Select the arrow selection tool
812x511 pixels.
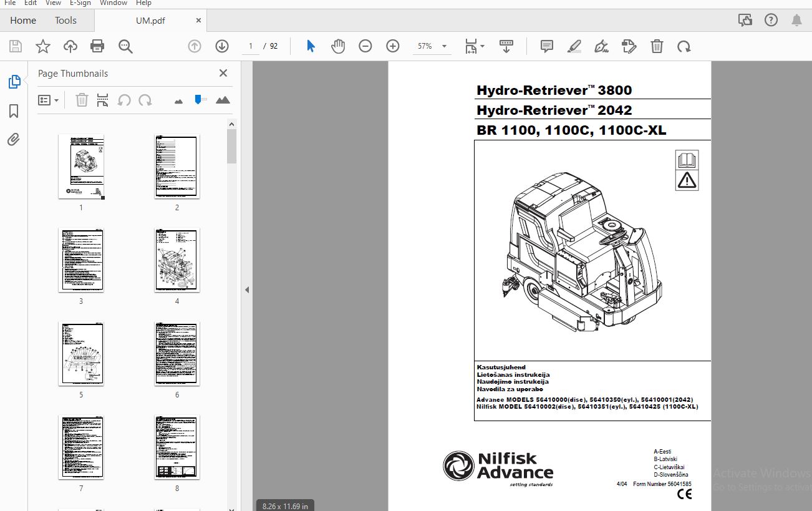[311, 46]
